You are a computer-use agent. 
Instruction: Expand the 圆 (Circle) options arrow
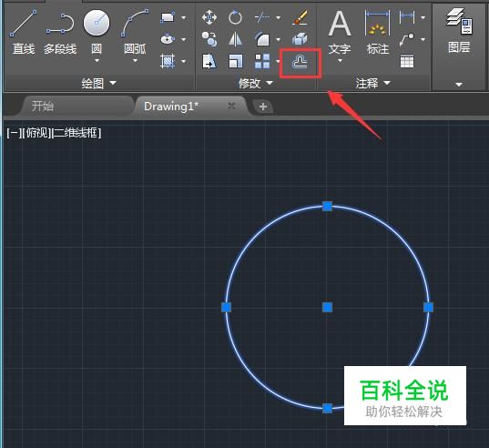97,60
